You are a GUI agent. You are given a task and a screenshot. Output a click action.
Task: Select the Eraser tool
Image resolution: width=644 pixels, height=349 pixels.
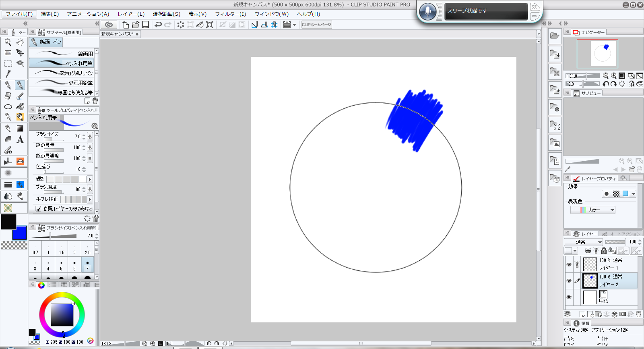[8, 96]
